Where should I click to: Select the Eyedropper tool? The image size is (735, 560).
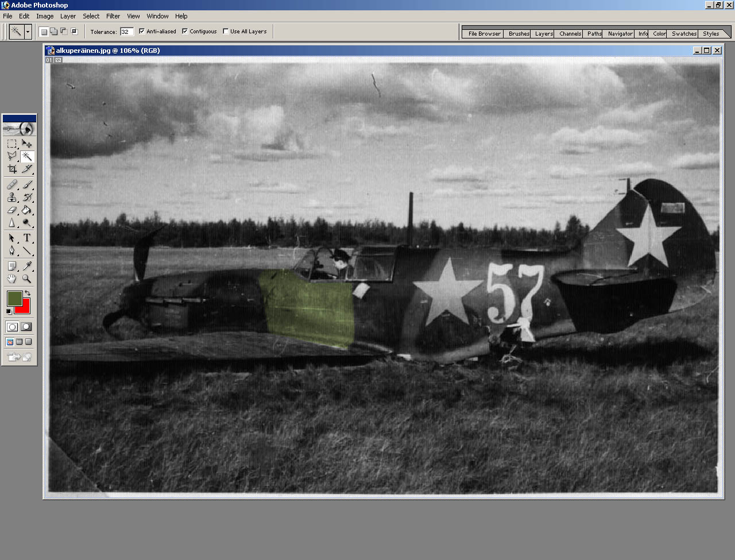coord(27,266)
